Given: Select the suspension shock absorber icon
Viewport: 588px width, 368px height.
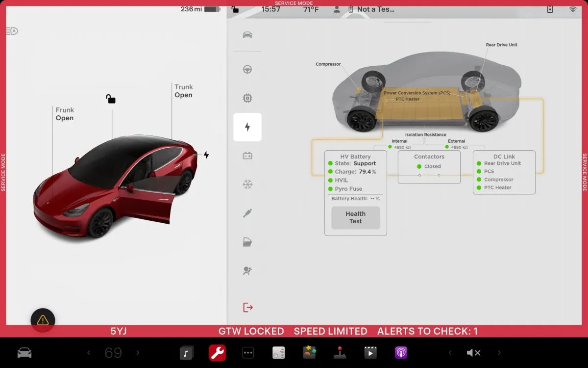Looking at the screenshot, I should 247,213.
